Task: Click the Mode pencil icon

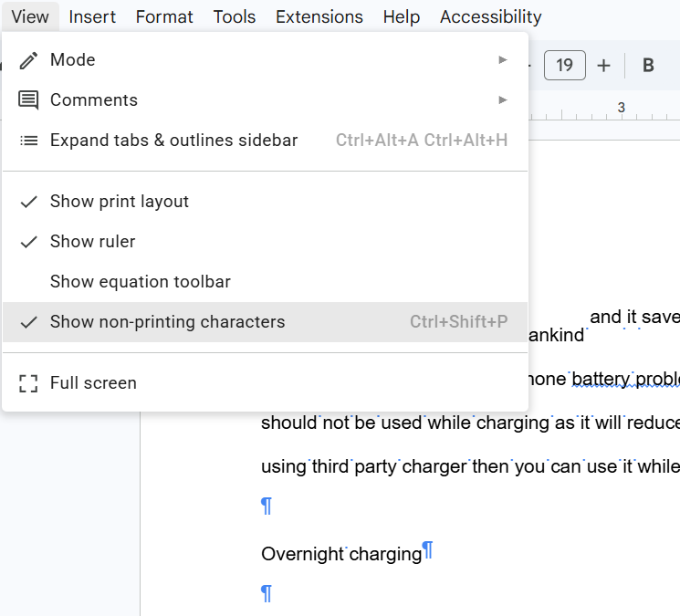Action: pos(28,60)
